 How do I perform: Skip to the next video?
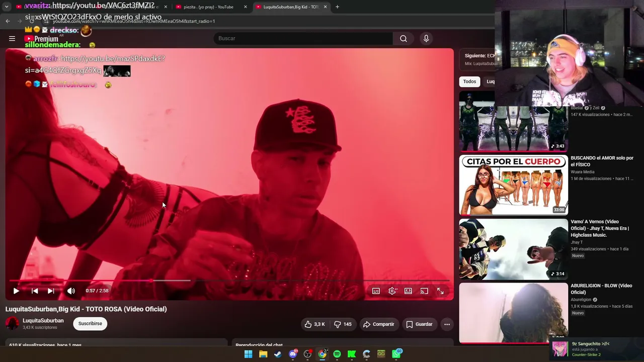point(51,291)
